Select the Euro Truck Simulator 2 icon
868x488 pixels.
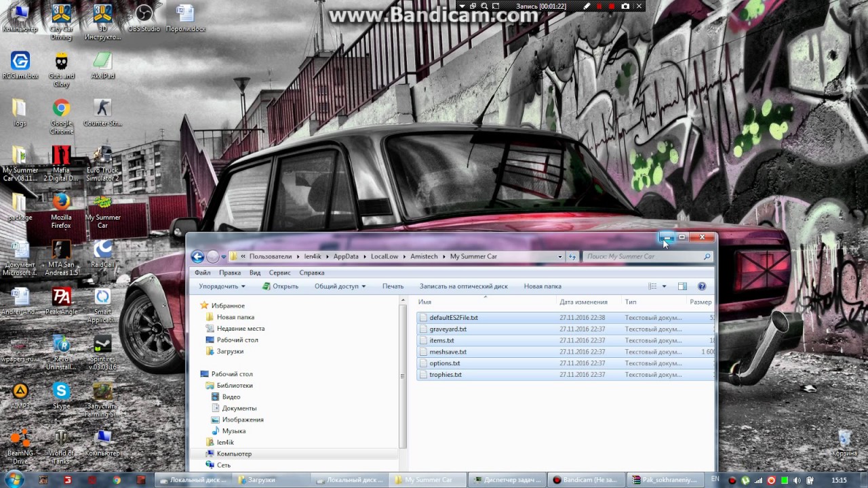(x=102, y=163)
